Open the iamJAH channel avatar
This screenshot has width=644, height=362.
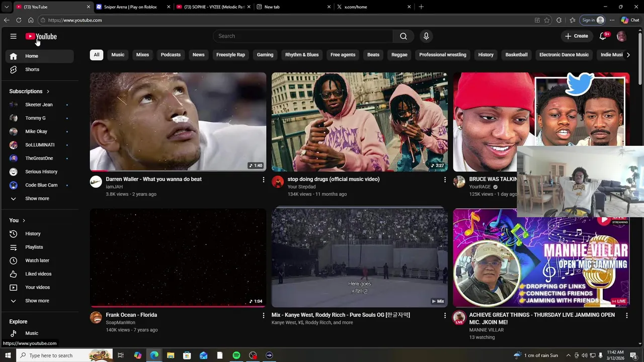96,182
